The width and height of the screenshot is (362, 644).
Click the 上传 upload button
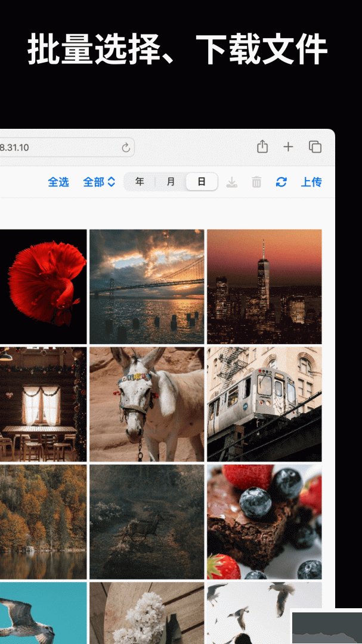tap(311, 182)
